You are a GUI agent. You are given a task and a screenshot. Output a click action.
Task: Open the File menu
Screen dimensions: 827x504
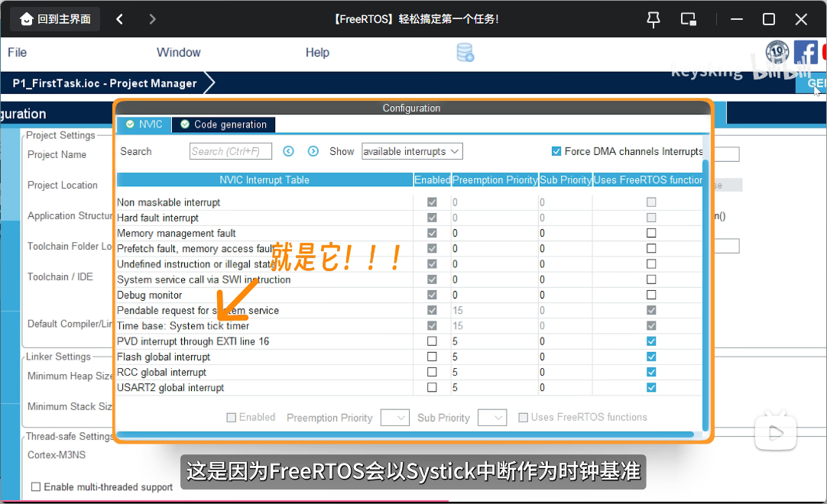point(17,52)
